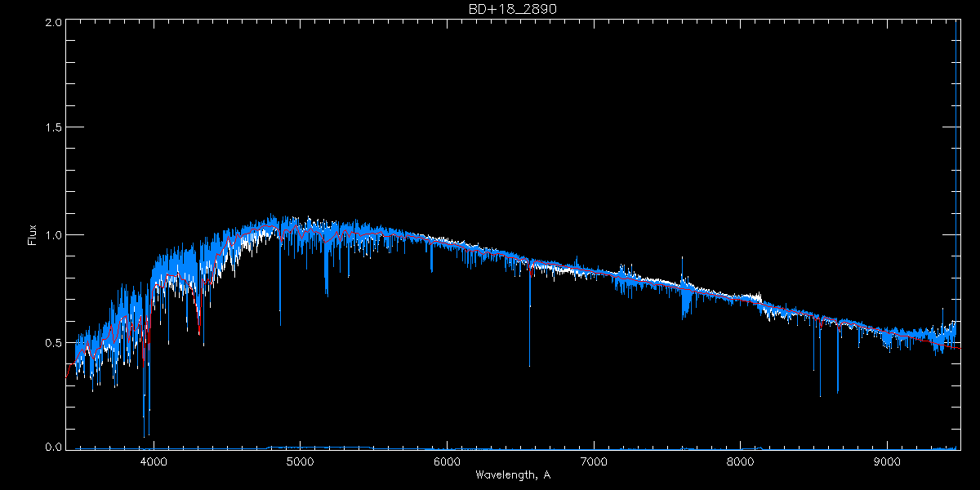980x490 pixels.
Task: Select the 4000 wavelength tick label
Action: pyautogui.click(x=154, y=461)
